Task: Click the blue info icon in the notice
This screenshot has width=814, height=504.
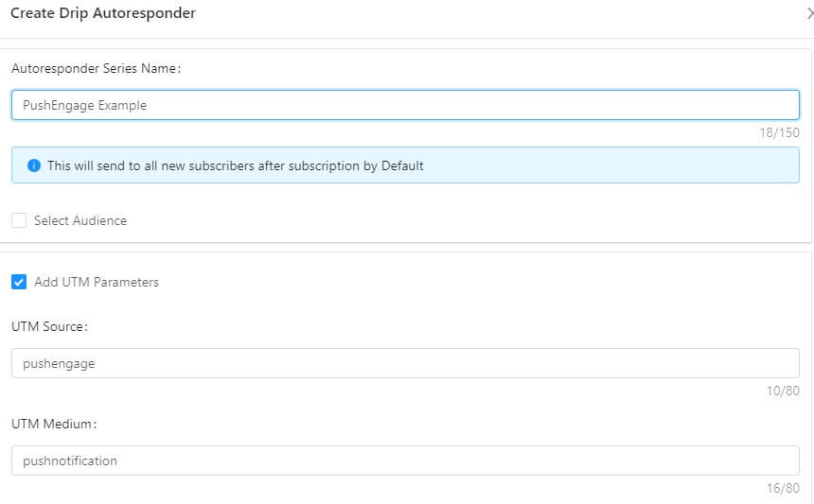Action: [x=34, y=165]
